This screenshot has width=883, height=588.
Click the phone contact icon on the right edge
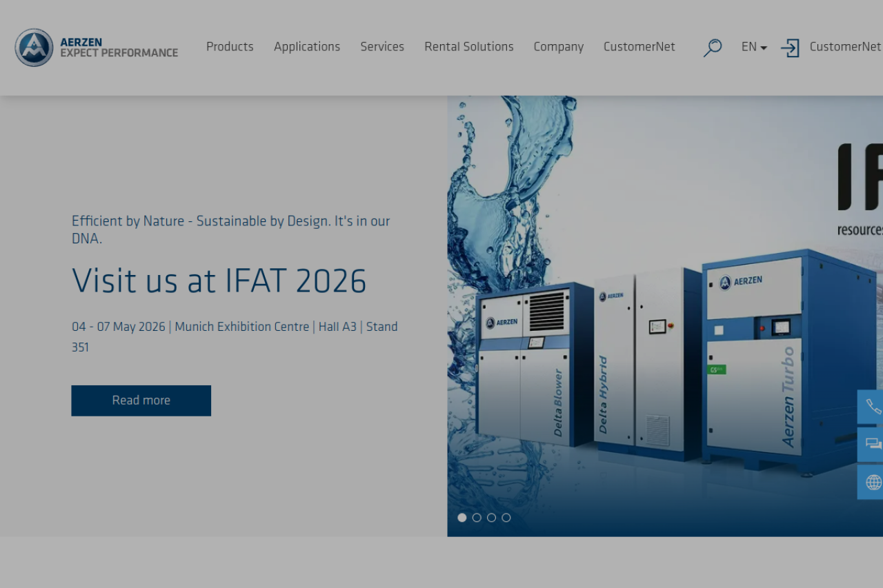(872, 407)
